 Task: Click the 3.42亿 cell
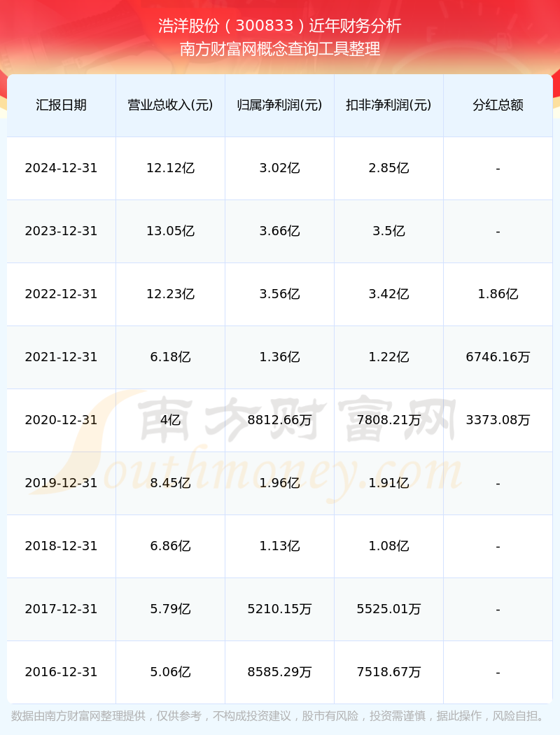(x=389, y=294)
